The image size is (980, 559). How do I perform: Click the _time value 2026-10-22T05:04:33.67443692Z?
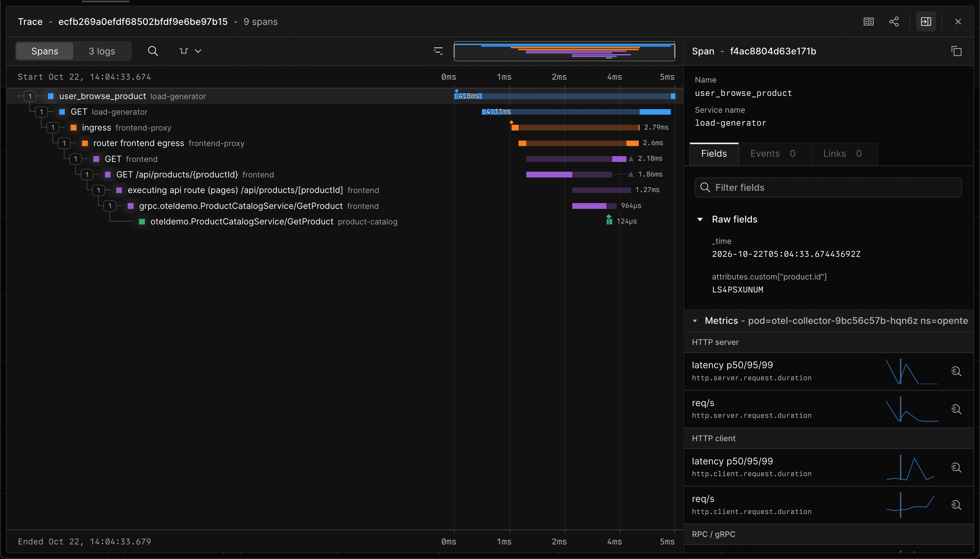coord(786,254)
